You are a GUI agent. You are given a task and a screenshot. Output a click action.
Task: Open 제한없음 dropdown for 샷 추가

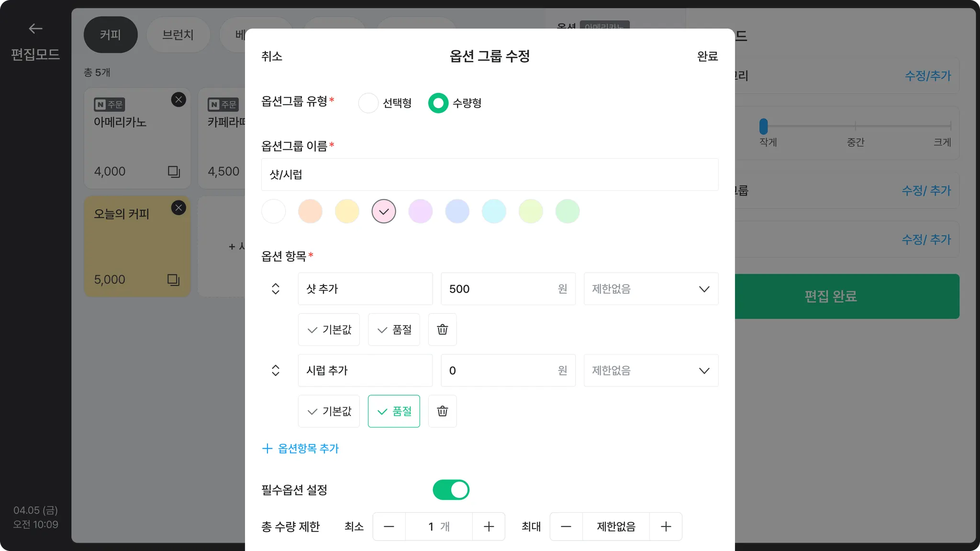click(x=651, y=289)
